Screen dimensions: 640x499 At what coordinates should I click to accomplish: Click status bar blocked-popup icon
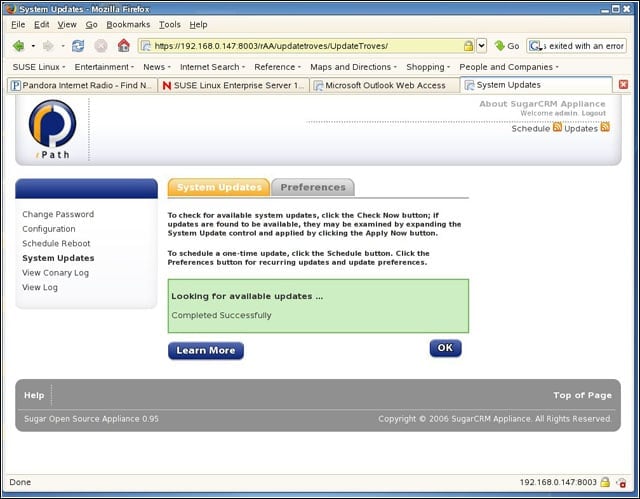pyautogui.click(x=622, y=483)
